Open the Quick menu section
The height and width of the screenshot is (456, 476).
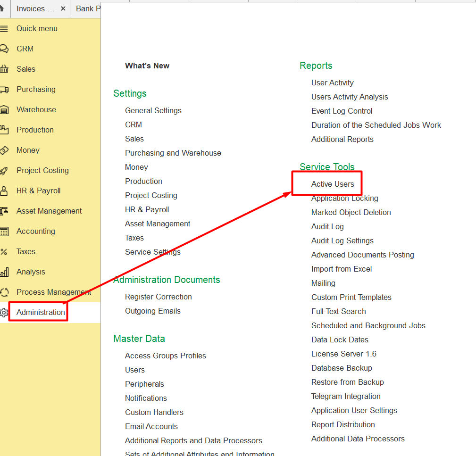(x=37, y=28)
